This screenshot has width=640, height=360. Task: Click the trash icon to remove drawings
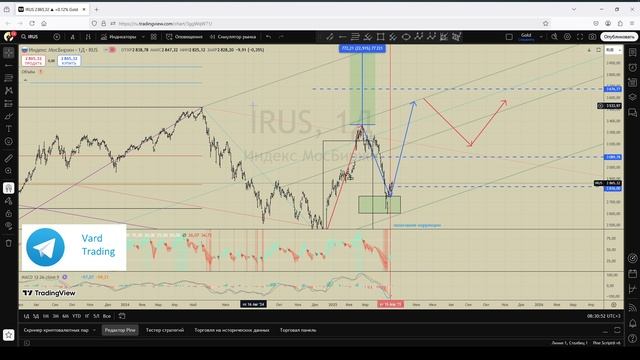click(x=9, y=243)
